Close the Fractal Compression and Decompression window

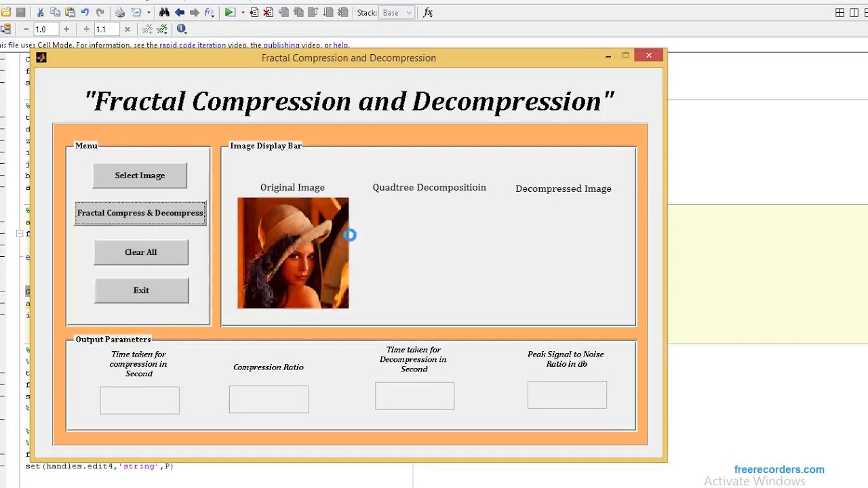pyautogui.click(x=649, y=56)
